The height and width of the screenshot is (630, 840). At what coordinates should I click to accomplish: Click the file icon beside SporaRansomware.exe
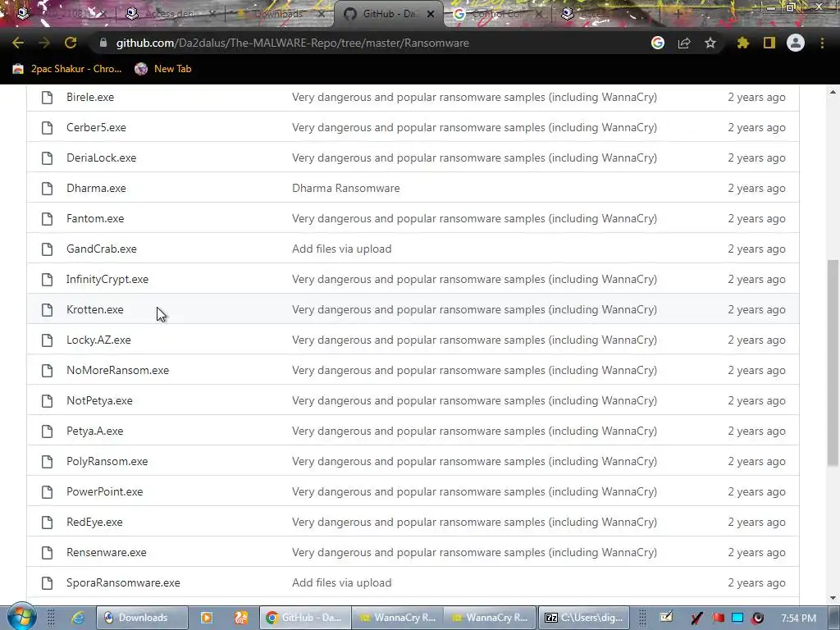click(47, 583)
